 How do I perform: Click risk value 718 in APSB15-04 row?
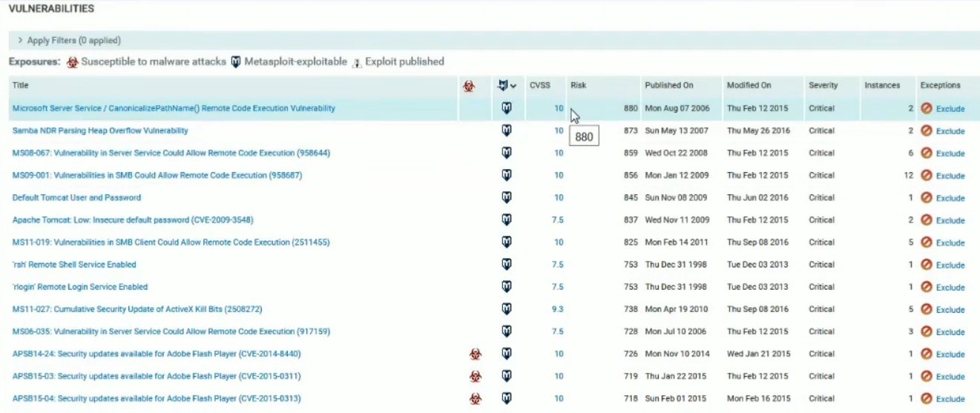click(631, 398)
